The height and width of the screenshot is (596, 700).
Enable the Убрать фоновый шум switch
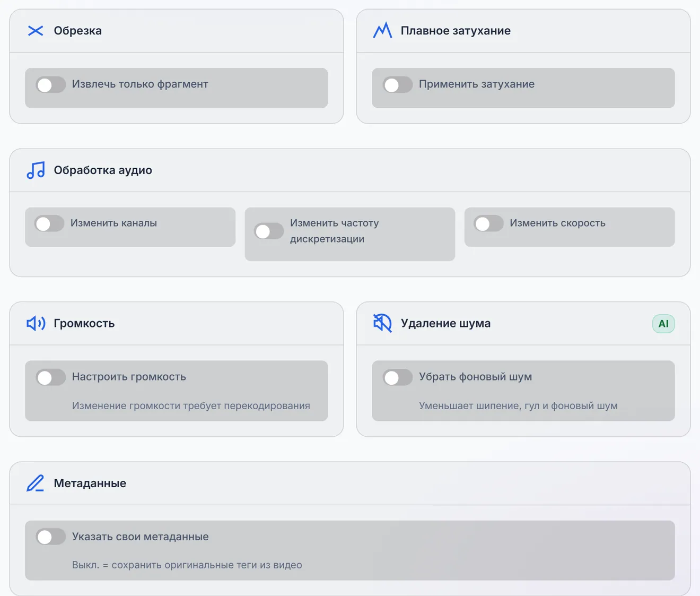tap(398, 377)
